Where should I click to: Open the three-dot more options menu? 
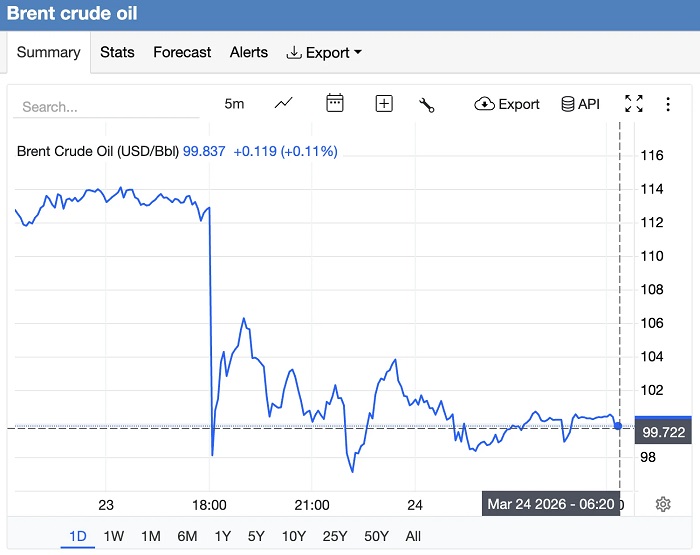pyautogui.click(x=668, y=104)
